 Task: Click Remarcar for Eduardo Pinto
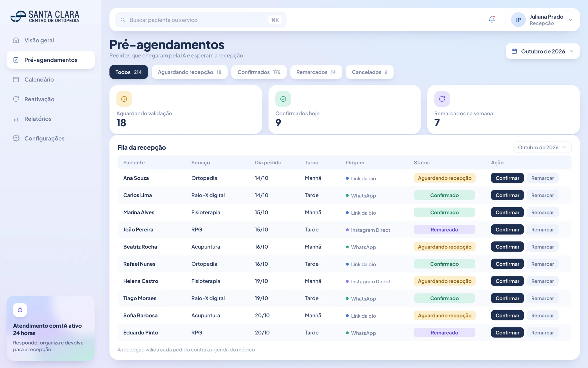pyautogui.click(x=542, y=332)
